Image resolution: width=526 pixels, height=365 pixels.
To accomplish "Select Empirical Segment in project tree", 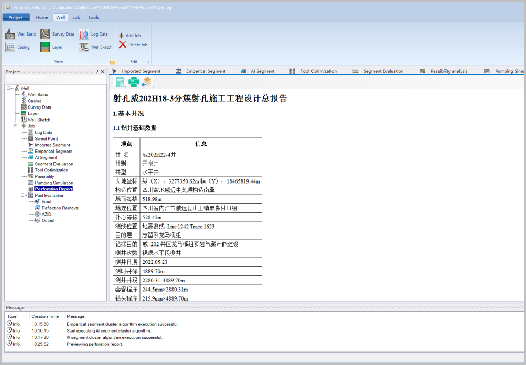I will pyautogui.click(x=50, y=151).
